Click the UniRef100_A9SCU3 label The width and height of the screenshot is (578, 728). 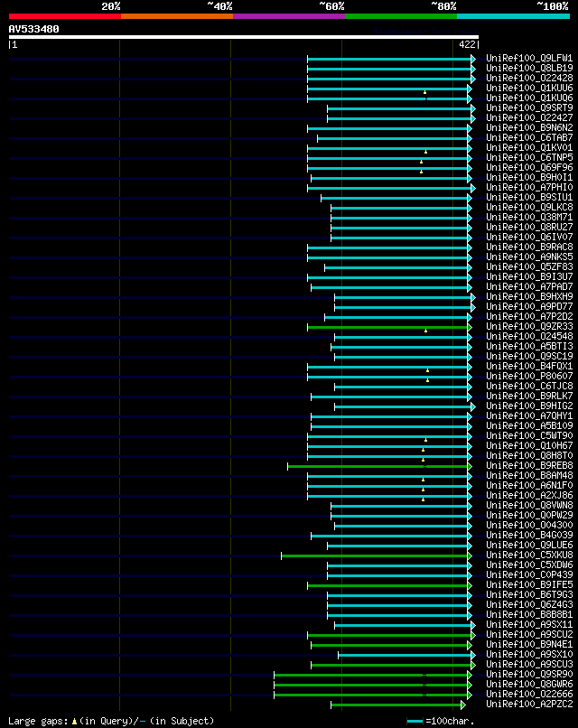529,665
